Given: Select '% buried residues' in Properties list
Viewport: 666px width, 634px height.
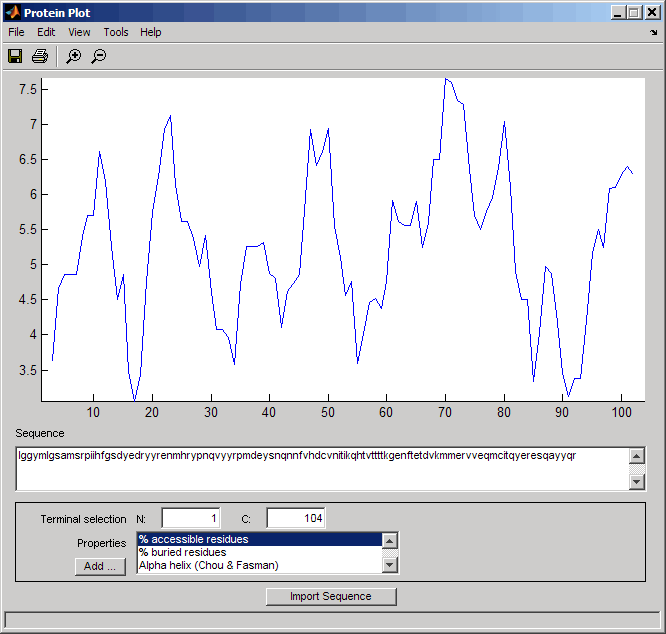Looking at the screenshot, I should tap(260, 552).
